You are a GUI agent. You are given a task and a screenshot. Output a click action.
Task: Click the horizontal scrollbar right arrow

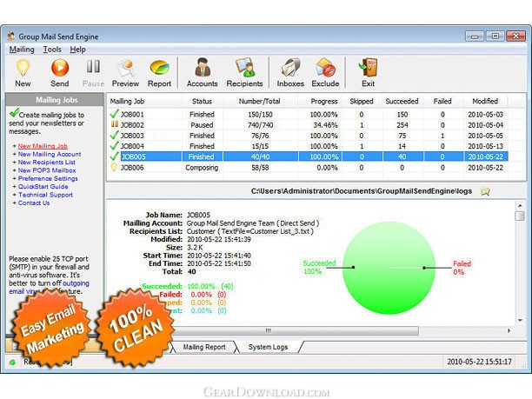pyautogui.click(x=509, y=330)
